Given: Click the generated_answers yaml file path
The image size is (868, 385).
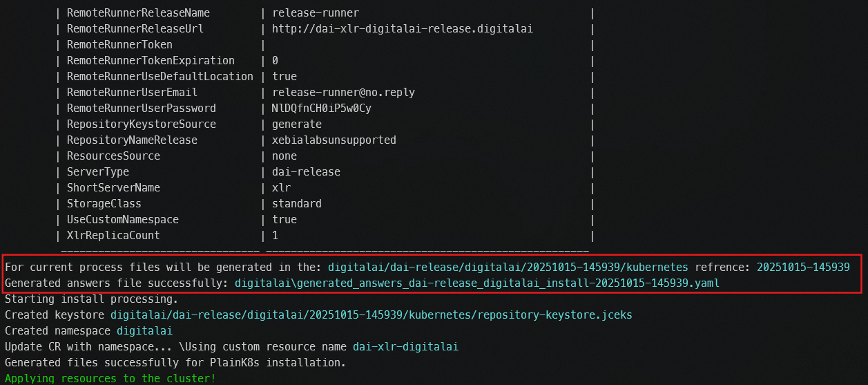Looking at the screenshot, I should point(477,283).
